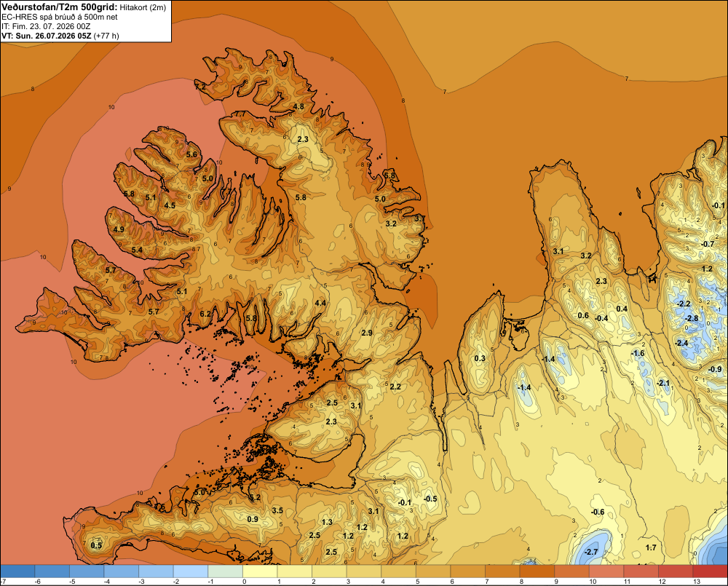Click the color bar scale label '13'

(x=697, y=582)
